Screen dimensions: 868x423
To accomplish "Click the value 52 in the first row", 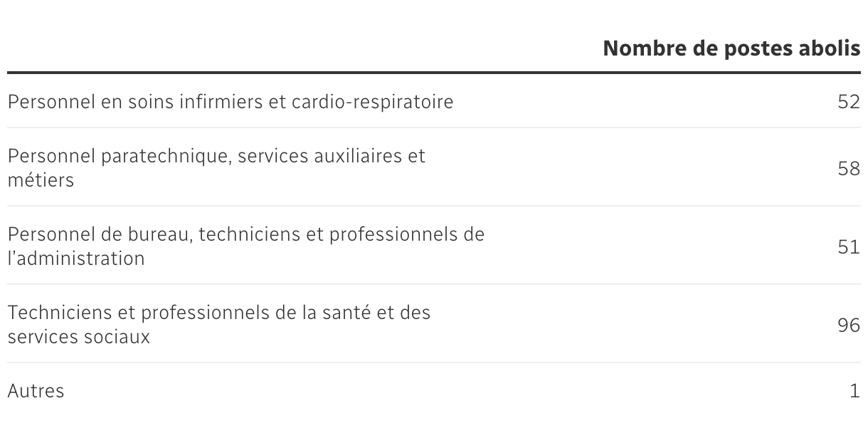I will [850, 102].
